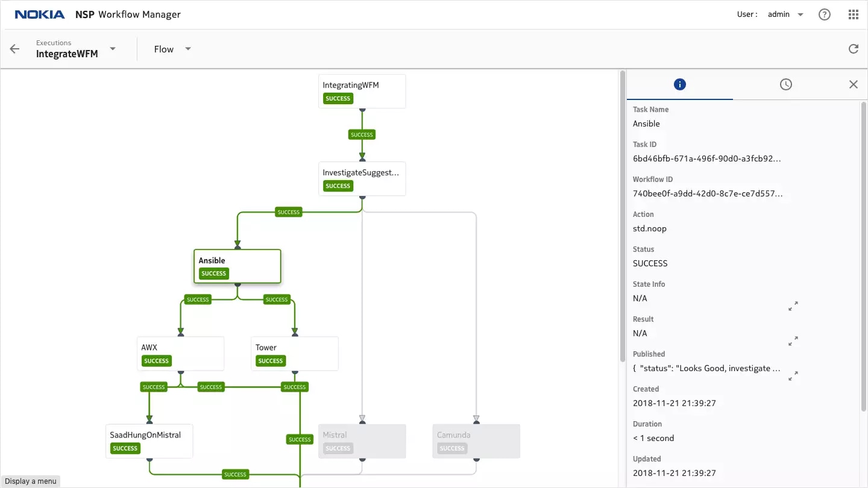Viewport: 868px width, 488px height.
Task: Switch to the task info tab icon
Action: (680, 84)
